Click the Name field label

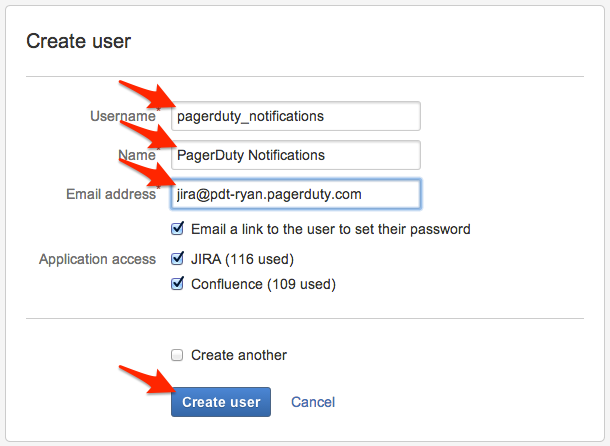coord(138,155)
